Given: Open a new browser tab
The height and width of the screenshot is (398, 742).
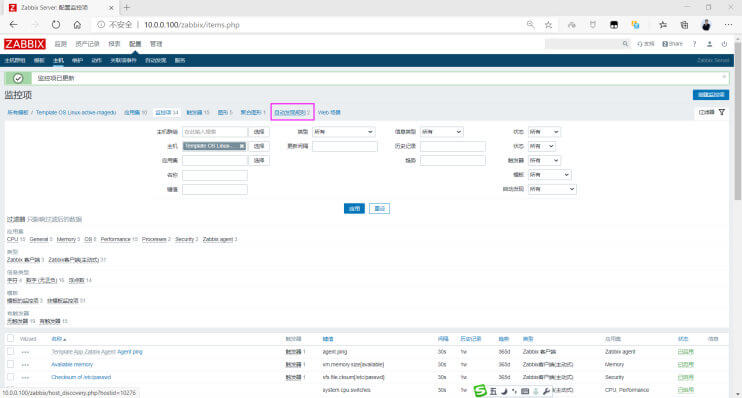Looking at the screenshot, I should [x=126, y=8].
